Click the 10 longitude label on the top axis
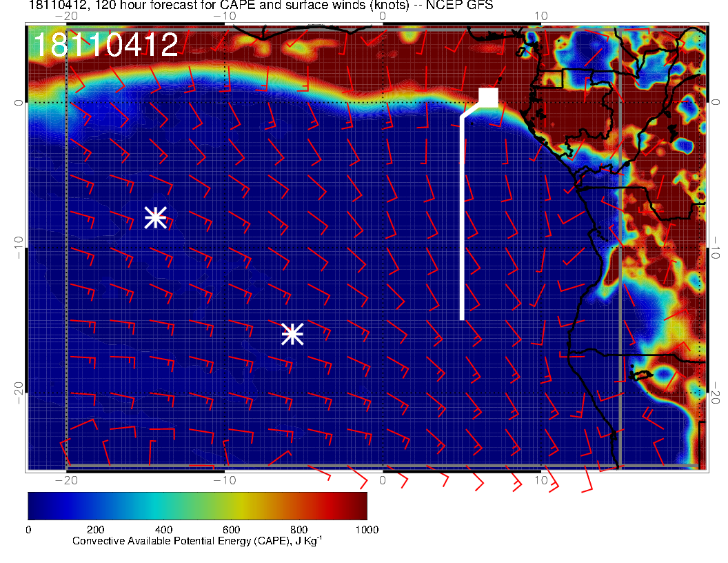This screenshot has width=728, height=563. click(x=541, y=16)
